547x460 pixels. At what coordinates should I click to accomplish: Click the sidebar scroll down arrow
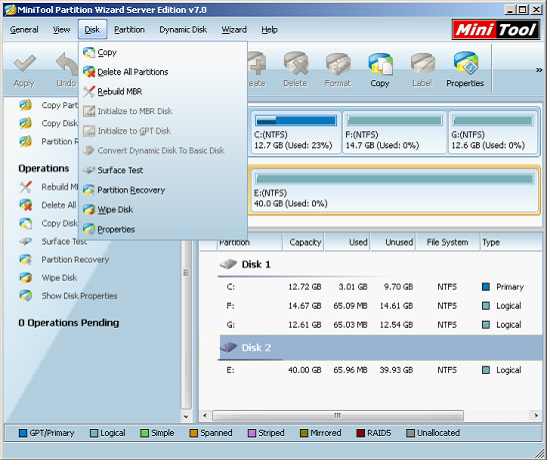pos(186,417)
